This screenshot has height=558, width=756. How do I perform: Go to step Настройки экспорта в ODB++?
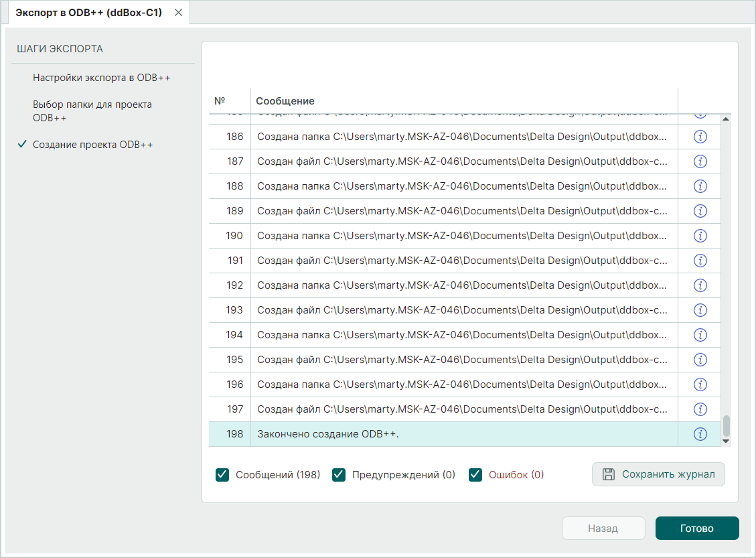[102, 78]
